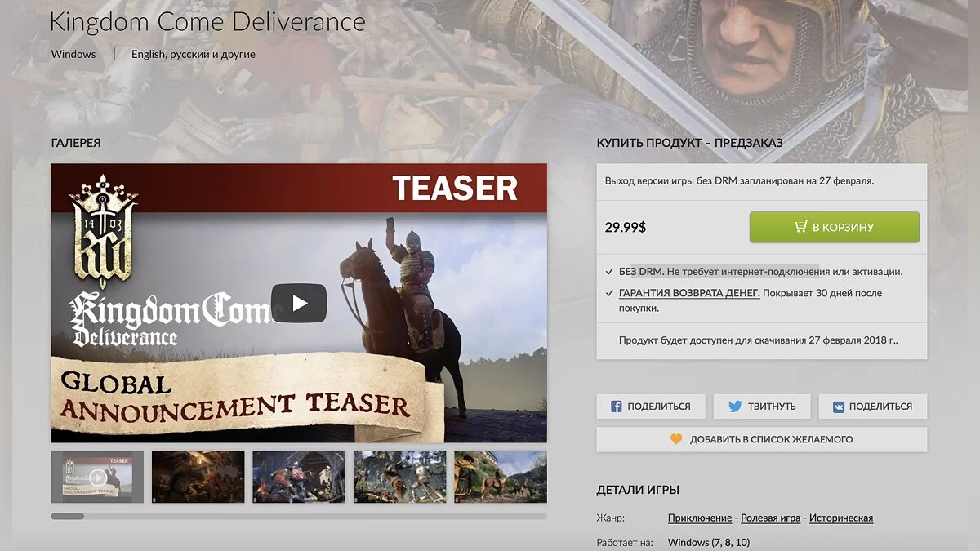Click the 'English, русский и другие' languages text
The height and width of the screenshot is (551, 980).
pos(194,55)
